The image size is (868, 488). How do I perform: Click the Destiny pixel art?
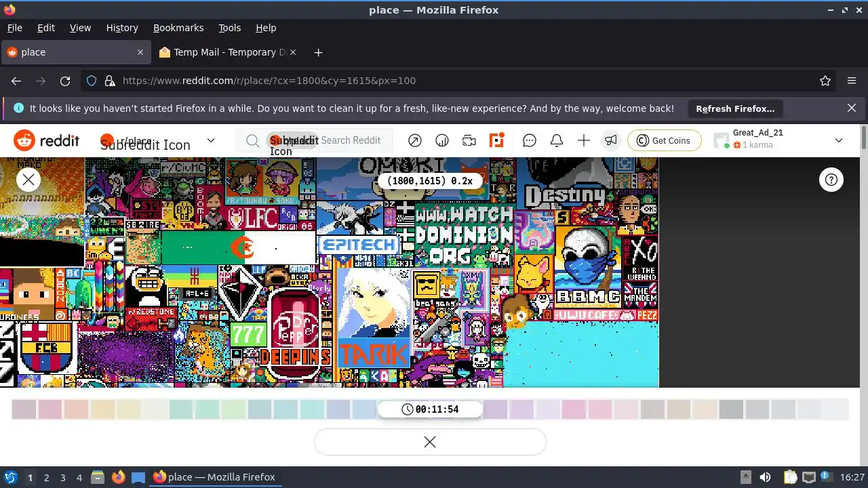click(x=565, y=197)
